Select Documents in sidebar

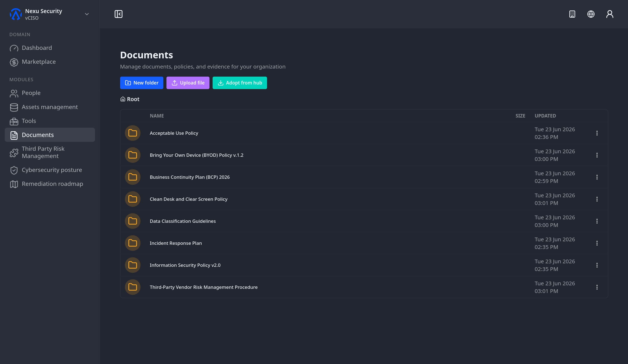coord(50,135)
